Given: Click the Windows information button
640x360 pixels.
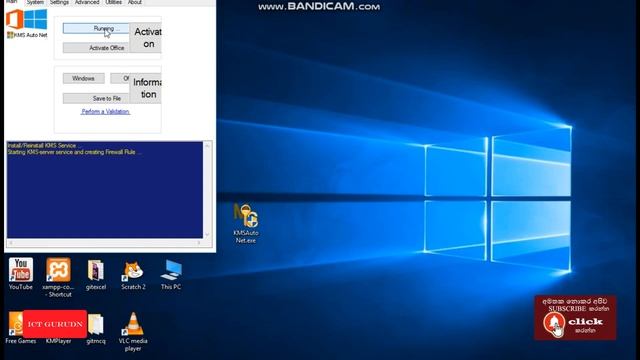Looking at the screenshot, I should pyautogui.click(x=83, y=78).
